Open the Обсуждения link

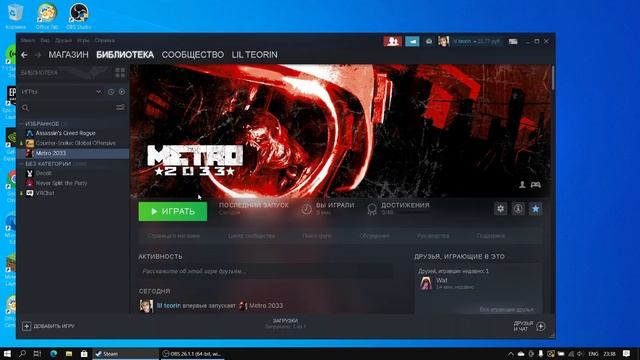pos(375,236)
